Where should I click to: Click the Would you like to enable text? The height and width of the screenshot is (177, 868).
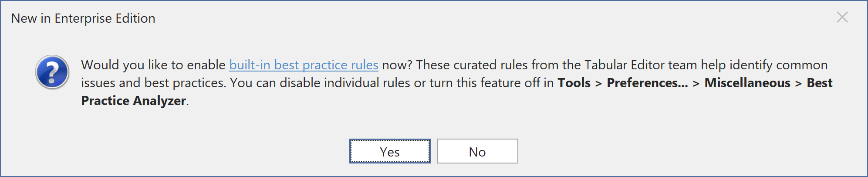coord(153,65)
